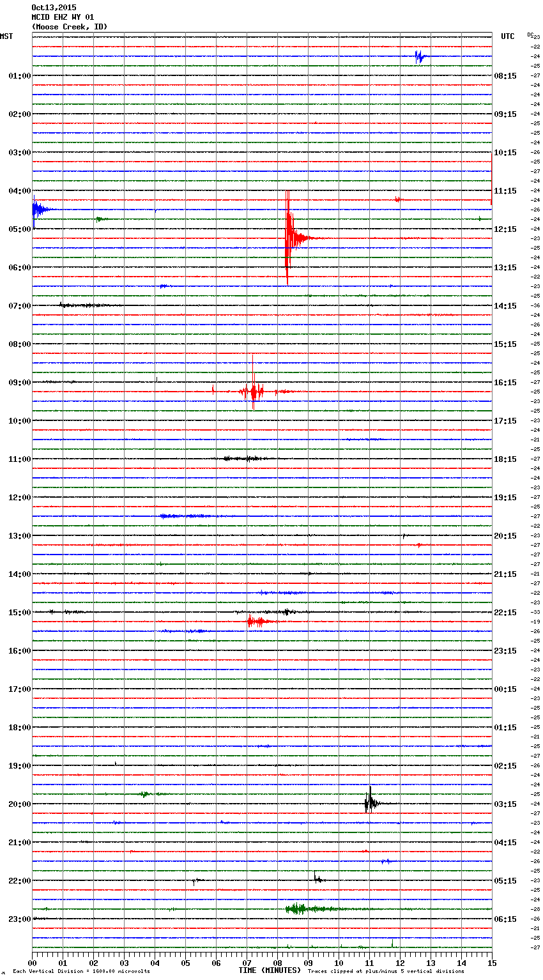Click the 03:15 UTC time label

pyautogui.click(x=505, y=804)
